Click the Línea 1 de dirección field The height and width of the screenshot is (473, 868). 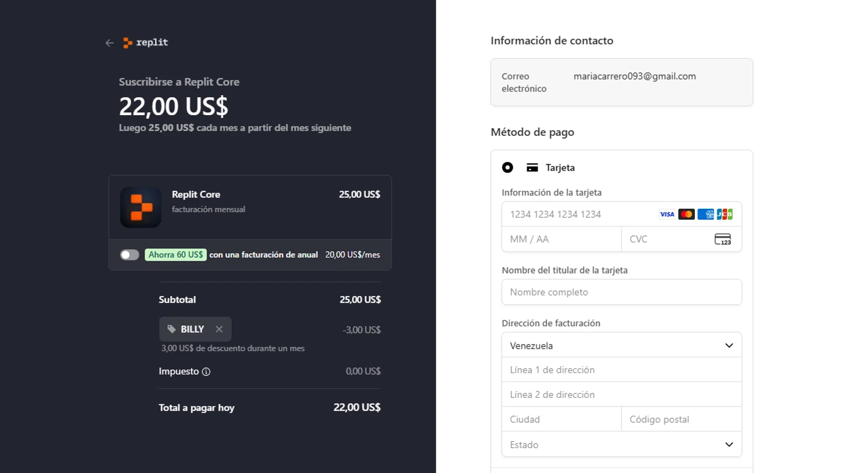[621, 370]
